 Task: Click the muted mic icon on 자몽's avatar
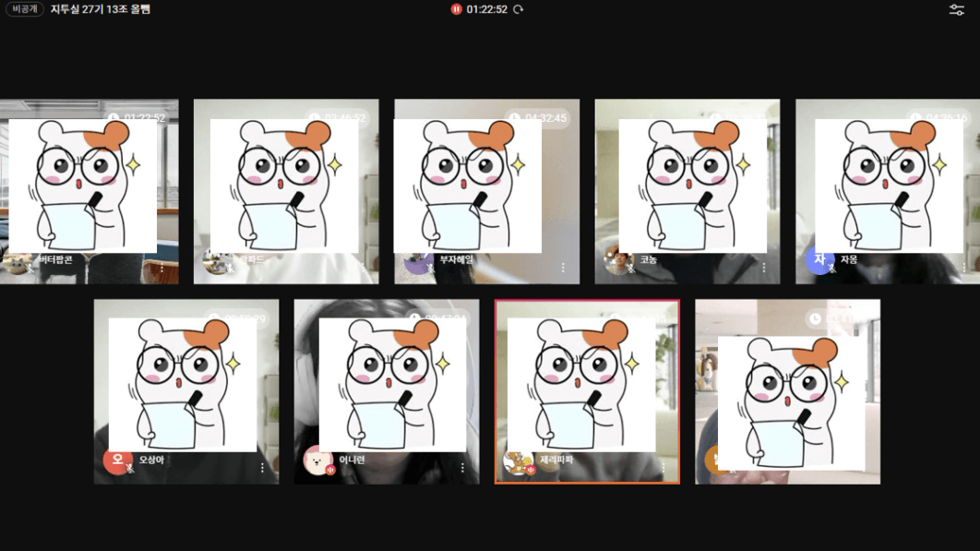pos(831,269)
